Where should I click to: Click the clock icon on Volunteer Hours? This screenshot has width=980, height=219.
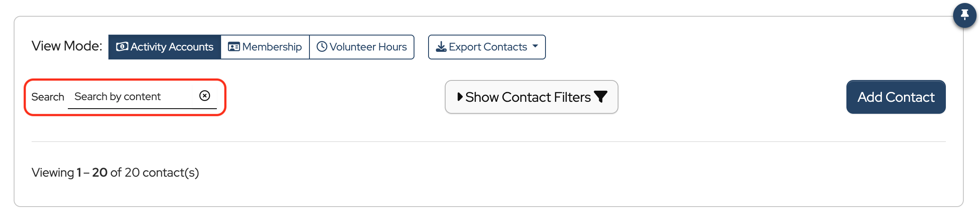322,47
